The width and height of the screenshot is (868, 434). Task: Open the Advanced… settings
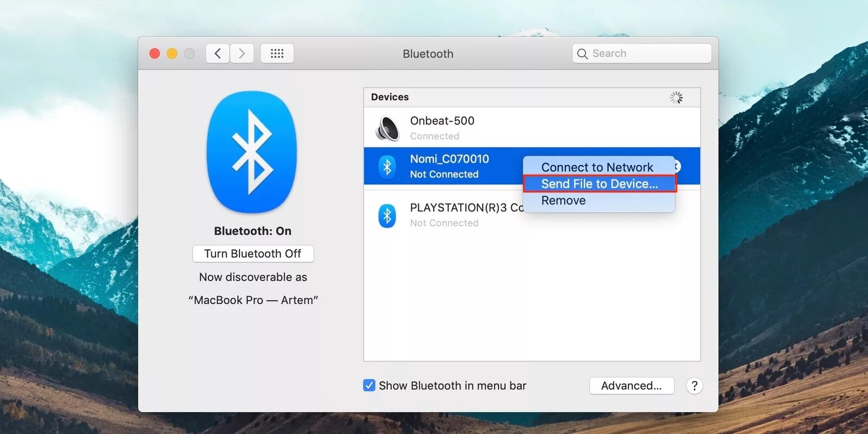tap(631, 386)
